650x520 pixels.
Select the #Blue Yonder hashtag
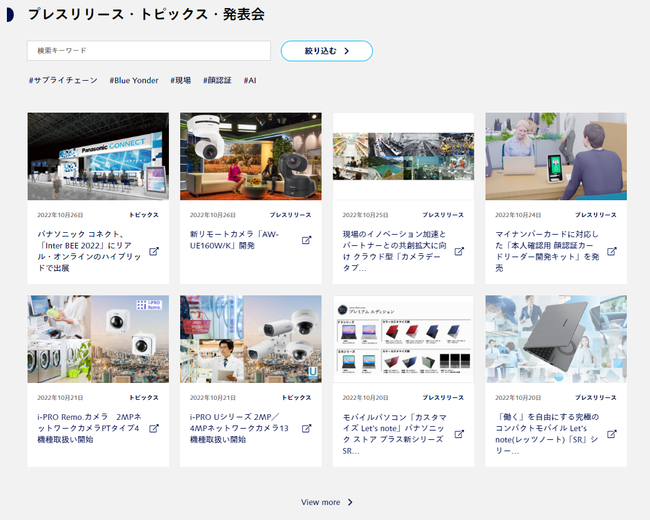click(x=134, y=80)
